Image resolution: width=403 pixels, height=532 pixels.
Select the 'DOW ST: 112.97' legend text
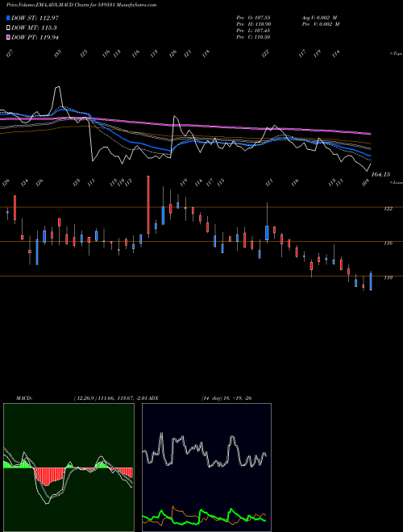35,18
